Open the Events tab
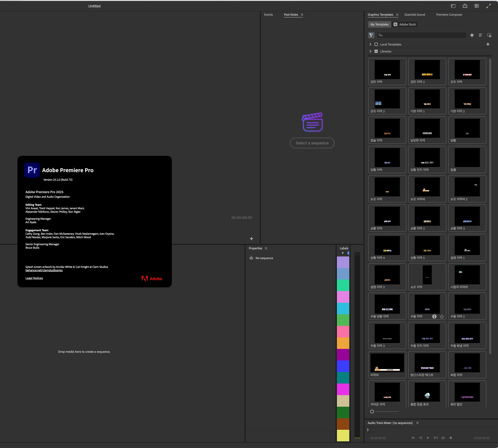498x448 pixels. (x=268, y=14)
